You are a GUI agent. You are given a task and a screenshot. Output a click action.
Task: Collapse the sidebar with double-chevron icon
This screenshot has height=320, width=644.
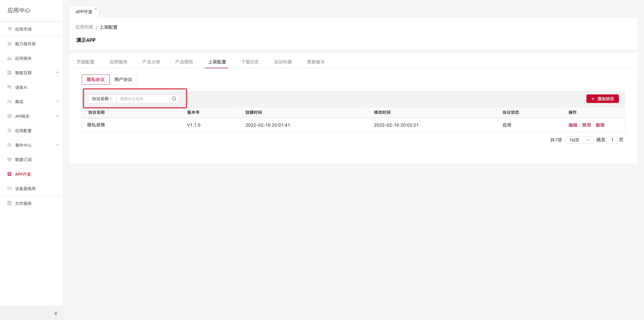click(x=55, y=313)
